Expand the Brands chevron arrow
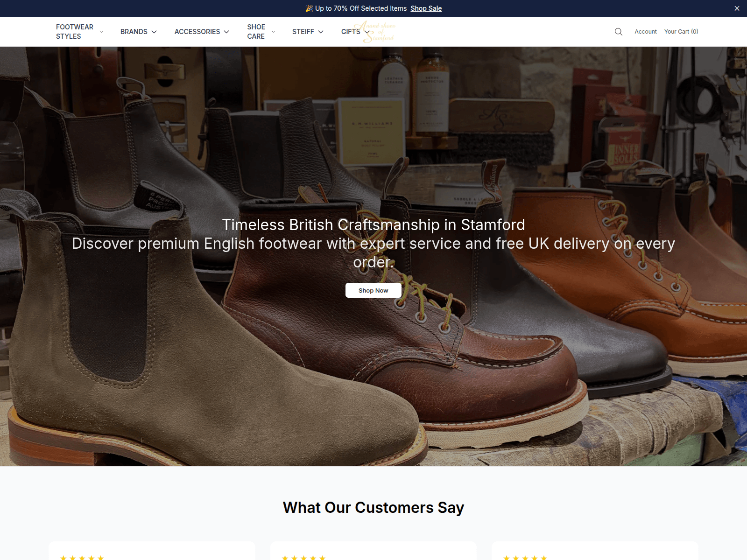Screen dimensions: 747x560 154,32
